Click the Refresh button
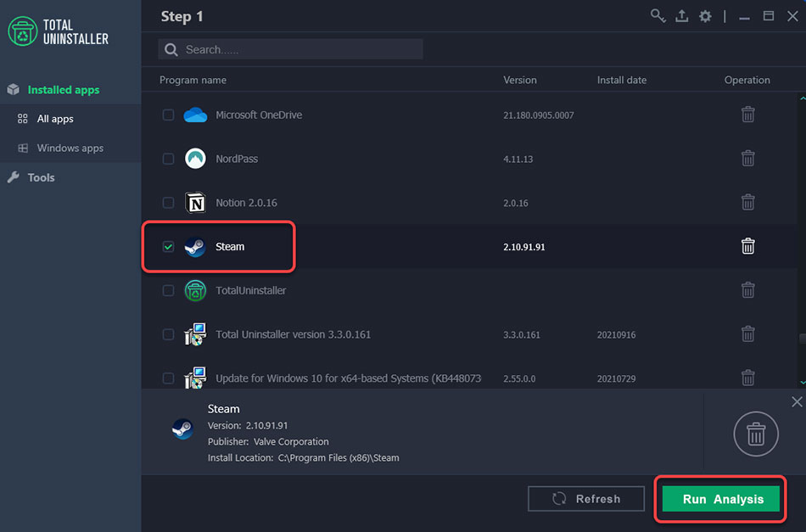This screenshot has width=806, height=532. (586, 499)
